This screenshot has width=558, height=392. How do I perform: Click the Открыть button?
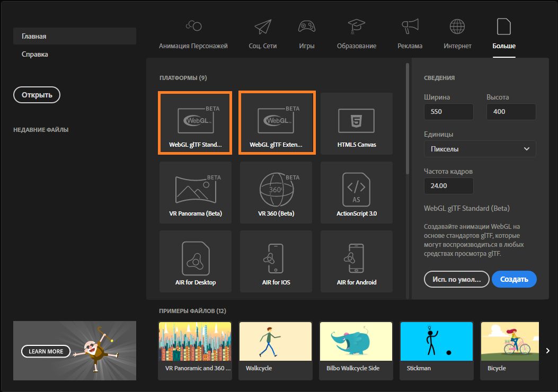pos(37,95)
